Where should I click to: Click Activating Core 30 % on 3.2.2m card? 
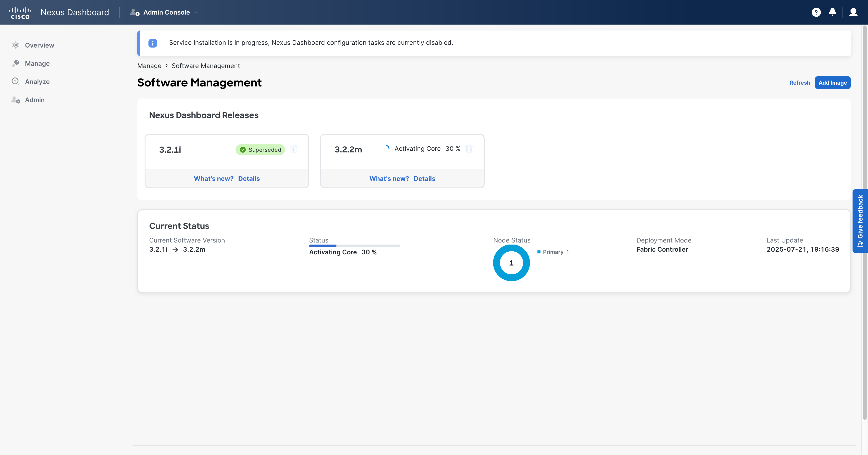(x=427, y=149)
